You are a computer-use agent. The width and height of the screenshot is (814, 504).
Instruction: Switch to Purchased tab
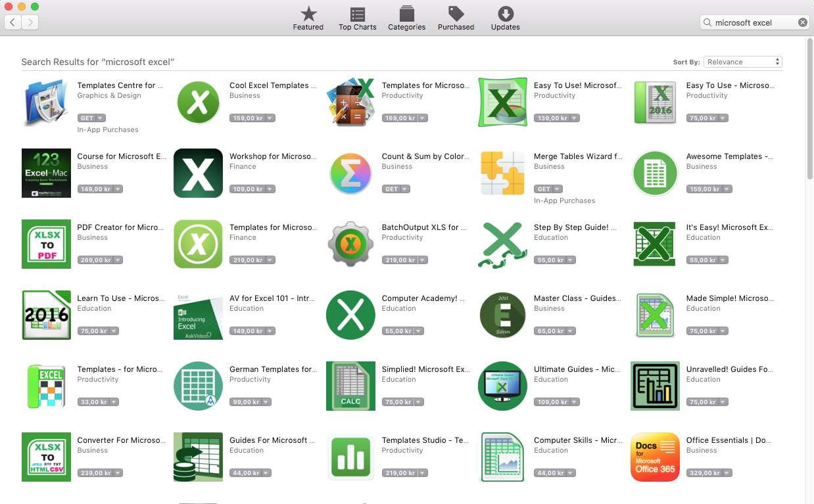coord(456,18)
